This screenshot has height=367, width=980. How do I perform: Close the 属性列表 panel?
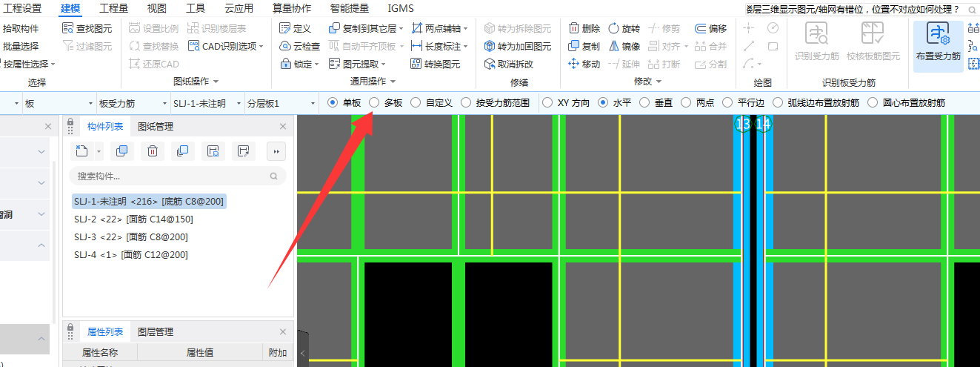point(283,332)
